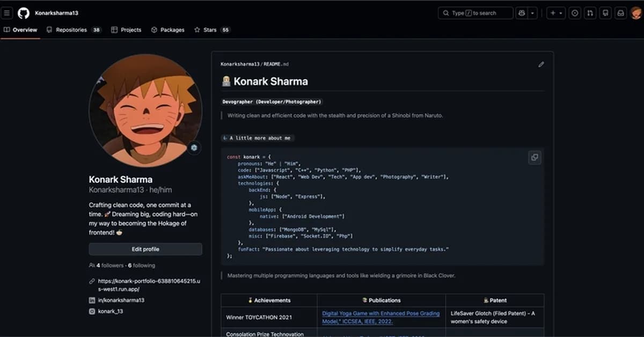Click Konarksharma13 in README breadcrumb
Viewport: 644px width, 337px height.
pos(240,64)
